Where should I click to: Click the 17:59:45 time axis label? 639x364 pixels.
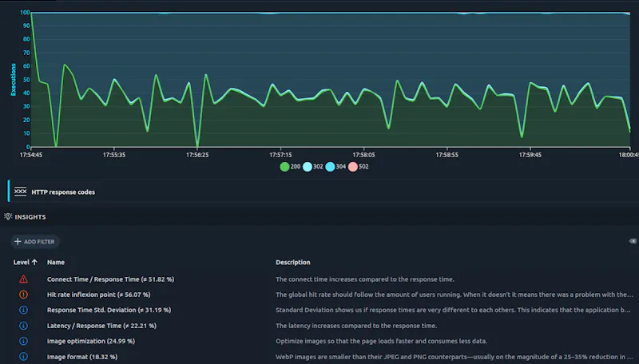(530, 155)
